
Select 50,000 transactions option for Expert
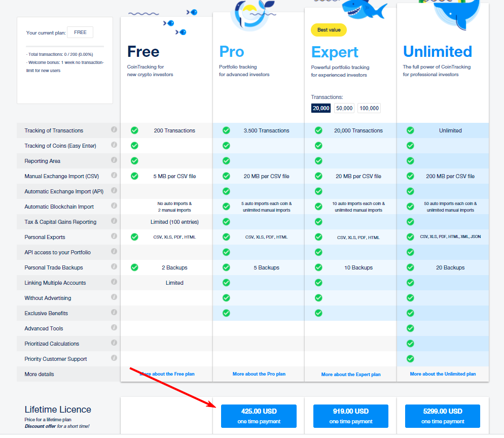(344, 108)
